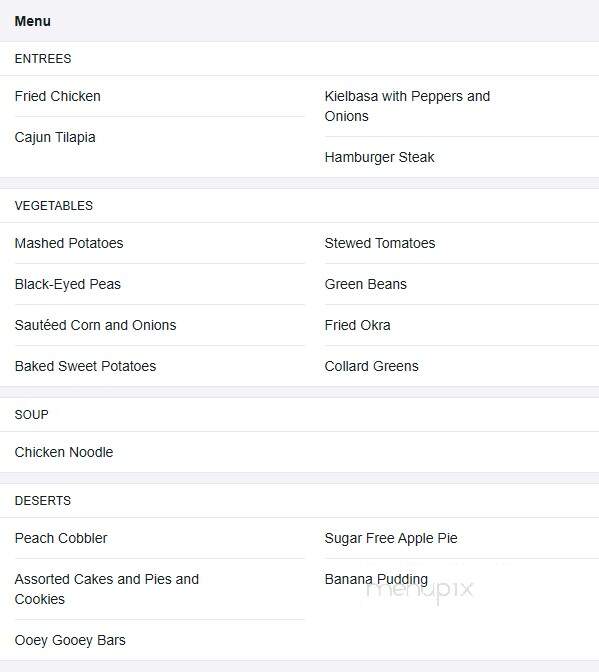599x672 pixels.
Task: Select the ENTREES section header
Action: pyautogui.click(x=43, y=59)
